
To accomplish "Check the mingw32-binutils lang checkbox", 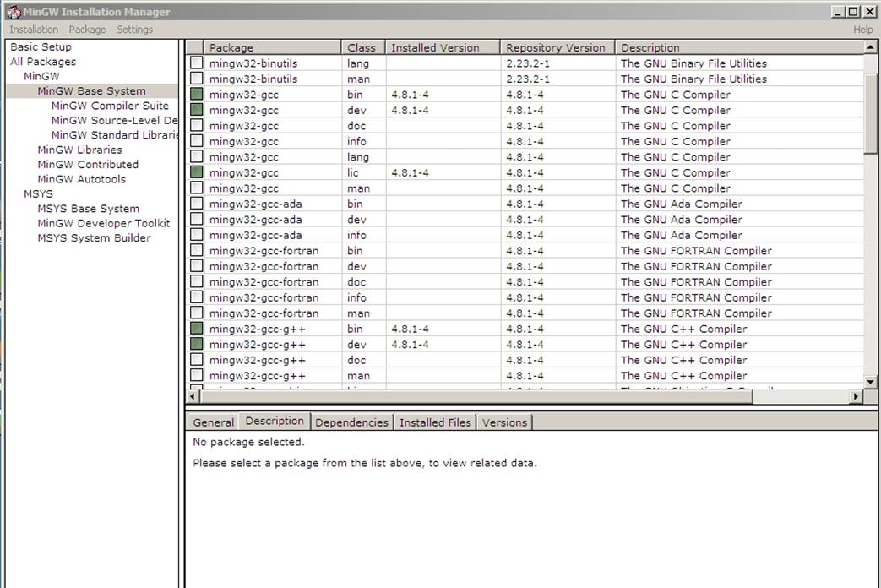I will tap(197, 63).
